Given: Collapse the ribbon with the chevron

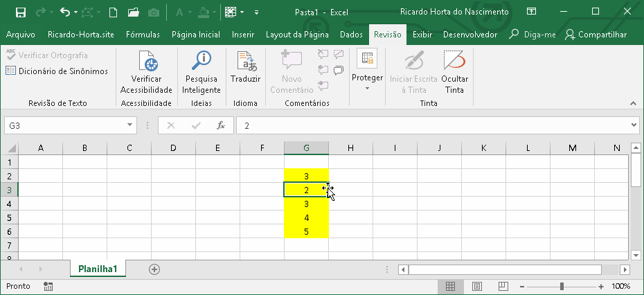Looking at the screenshot, I should (634, 103).
